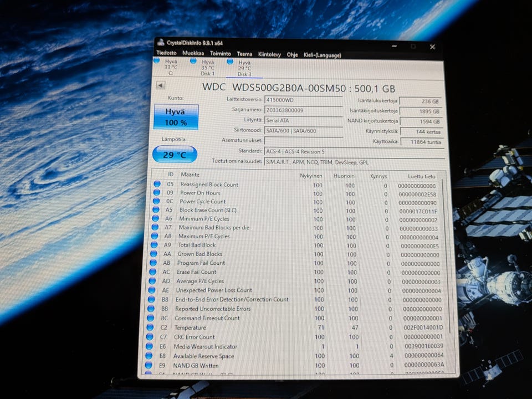Click the Sarjanumero serial number field
Viewport: 532px width, 399px height.
pyautogui.click(x=303, y=110)
